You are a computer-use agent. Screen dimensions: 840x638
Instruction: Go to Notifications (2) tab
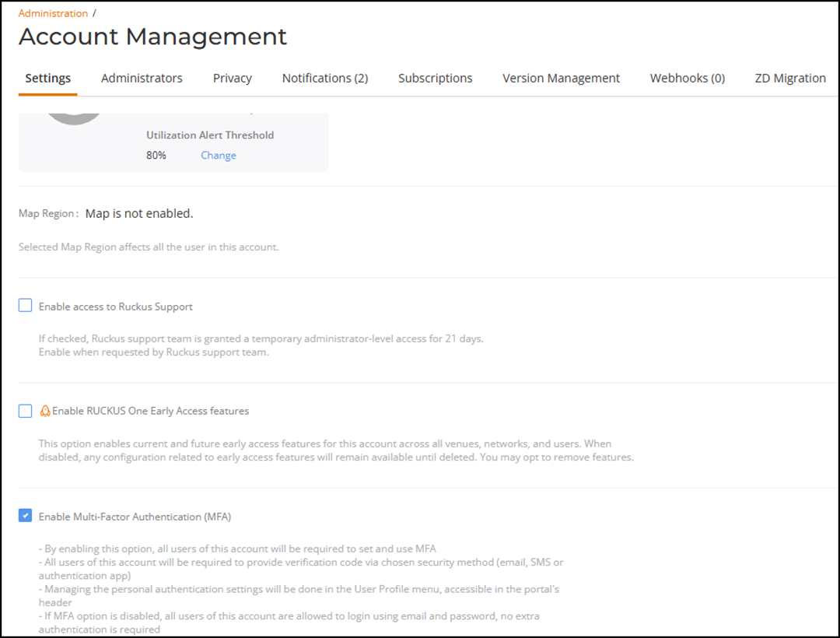coord(325,79)
